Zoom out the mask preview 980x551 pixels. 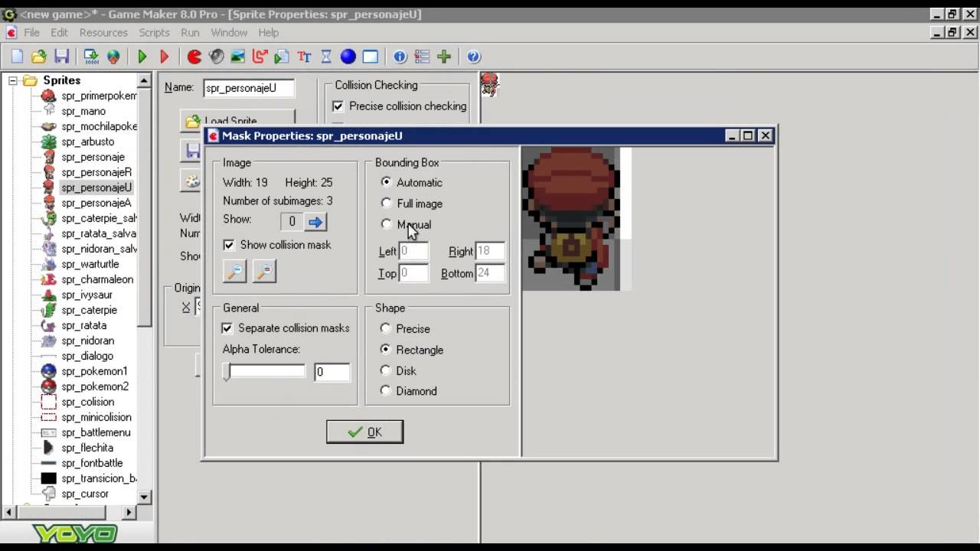pyautogui.click(x=263, y=271)
